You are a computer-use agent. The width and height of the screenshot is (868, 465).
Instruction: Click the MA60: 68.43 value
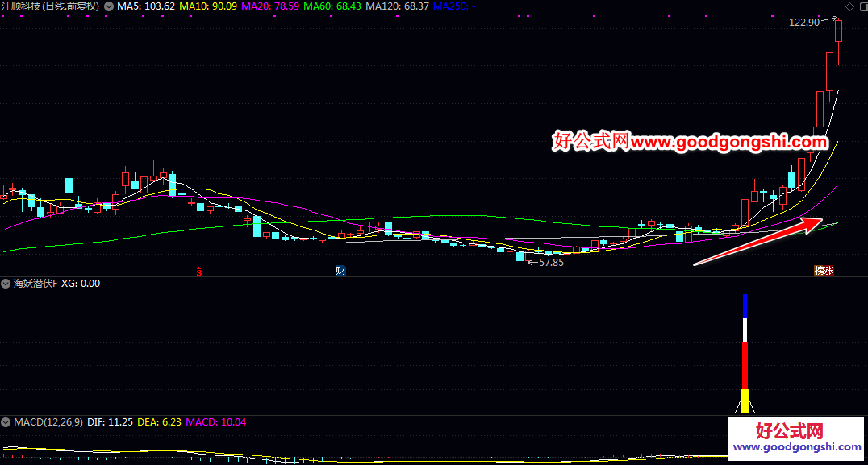(x=332, y=6)
